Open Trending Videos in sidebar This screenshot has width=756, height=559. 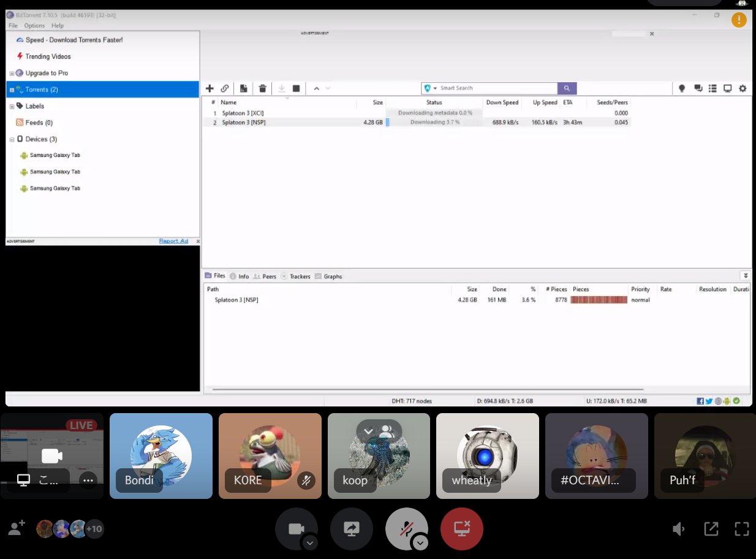(x=48, y=56)
